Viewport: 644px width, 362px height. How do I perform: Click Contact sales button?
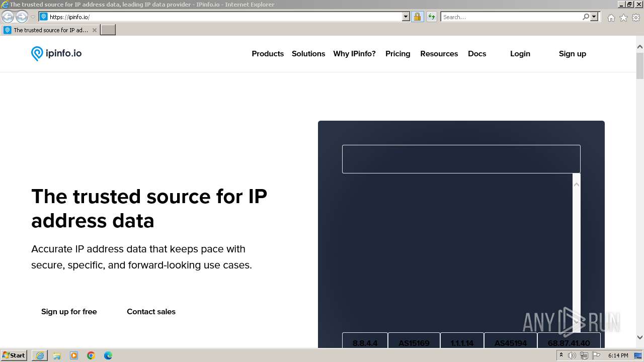click(x=151, y=312)
